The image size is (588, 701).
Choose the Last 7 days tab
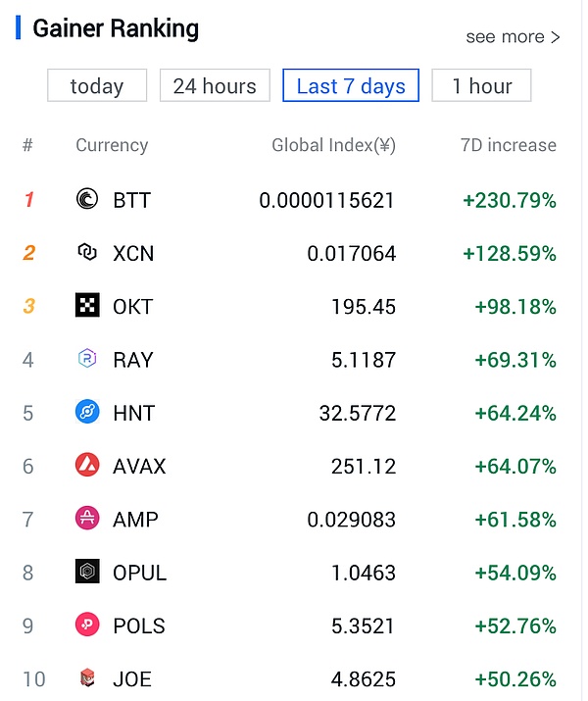point(351,86)
